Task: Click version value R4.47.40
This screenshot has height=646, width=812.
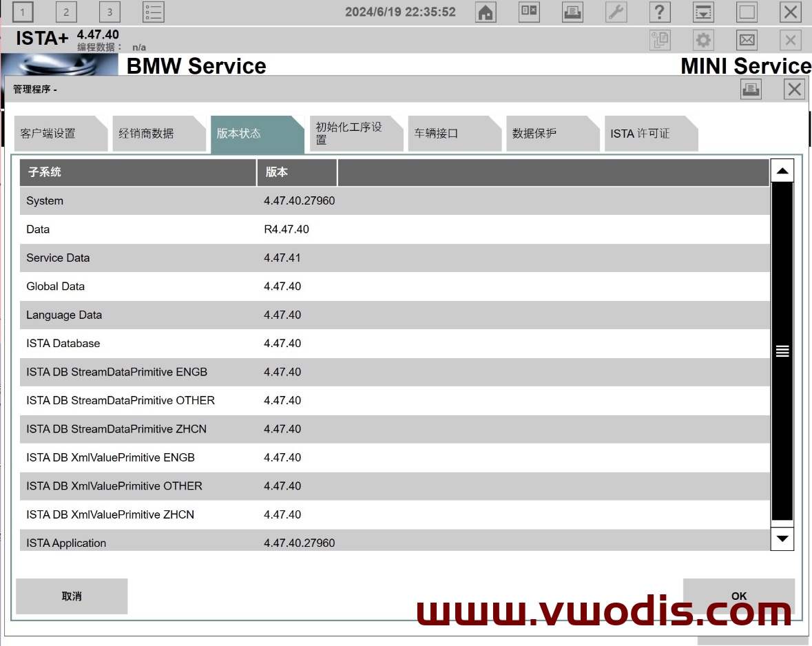Action: 287,229
